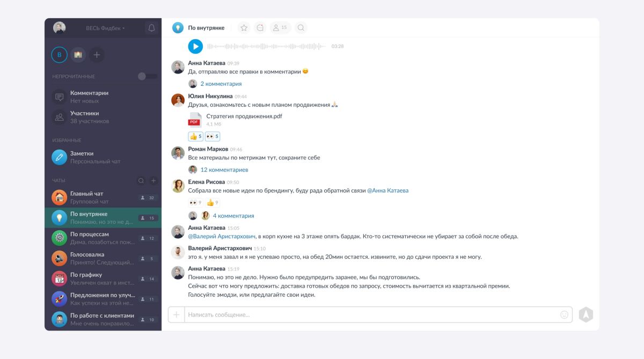The image size is (644, 359).
Task: Open notifications bell icon
Action: click(x=151, y=28)
